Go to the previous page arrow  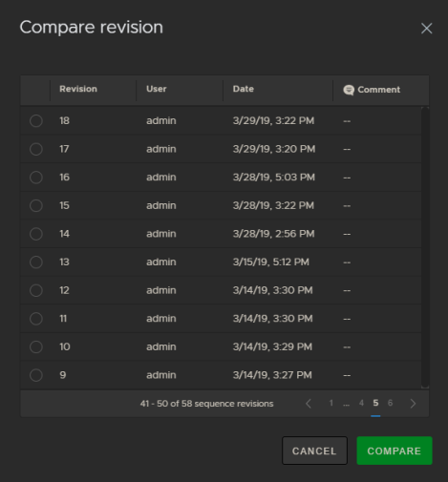pyautogui.click(x=309, y=404)
